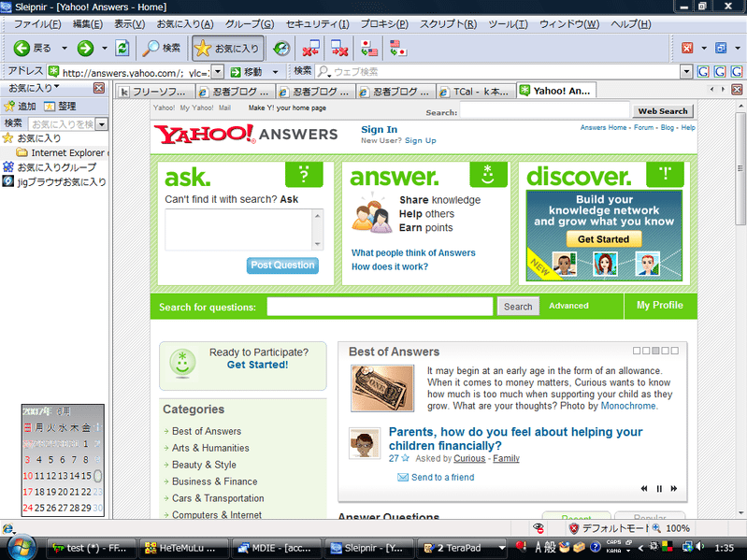Open the ファイル(F) menu
747x560 pixels.
tap(36, 24)
